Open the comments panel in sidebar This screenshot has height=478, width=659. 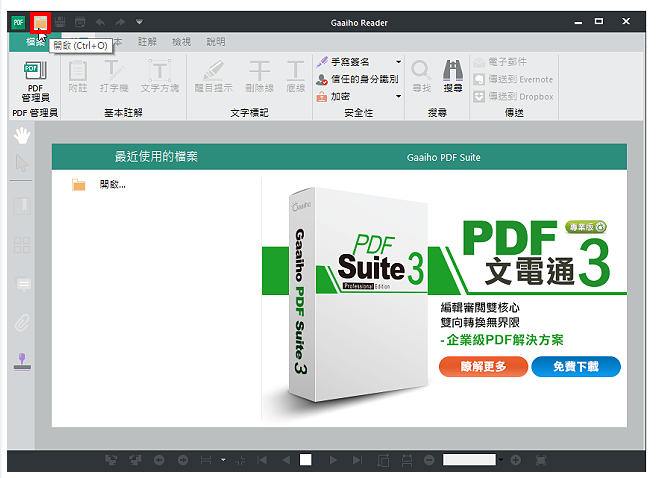click(x=23, y=284)
